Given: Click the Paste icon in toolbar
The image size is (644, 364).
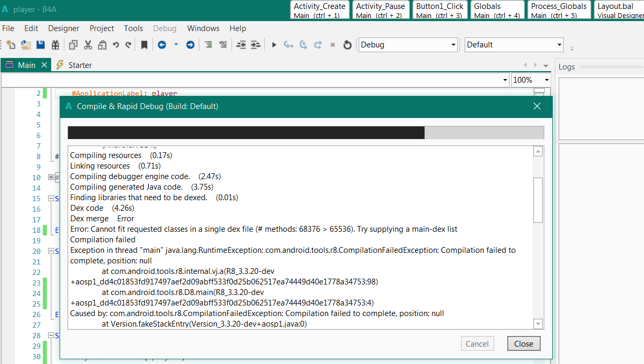Looking at the screenshot, I should [x=102, y=45].
